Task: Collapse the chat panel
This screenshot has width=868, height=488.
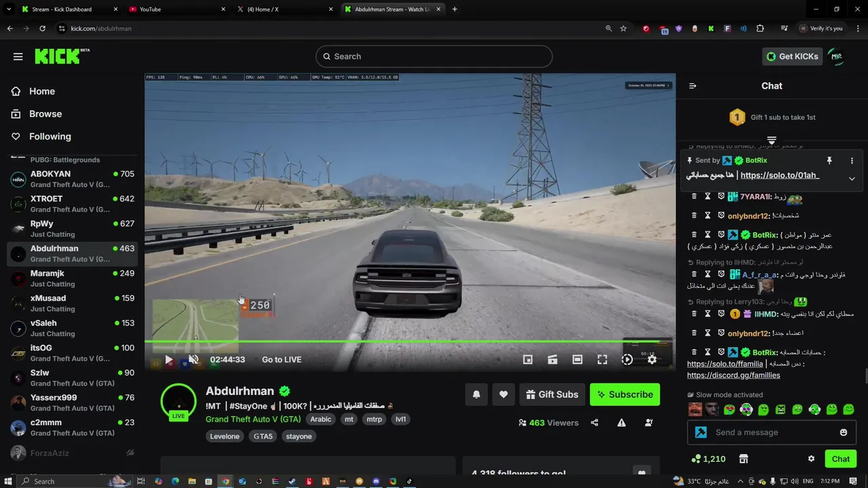Action: tap(692, 86)
